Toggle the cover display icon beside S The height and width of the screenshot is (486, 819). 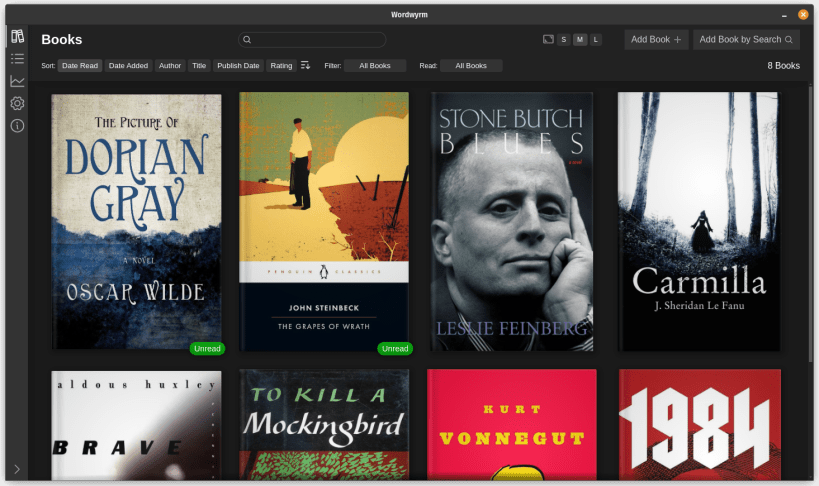[x=548, y=39]
